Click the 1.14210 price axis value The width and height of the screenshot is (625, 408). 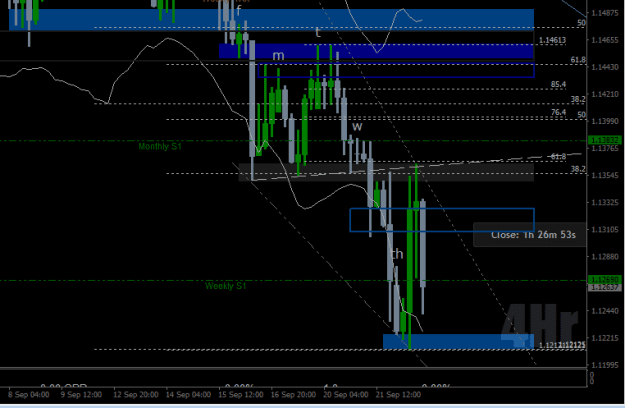(x=605, y=94)
